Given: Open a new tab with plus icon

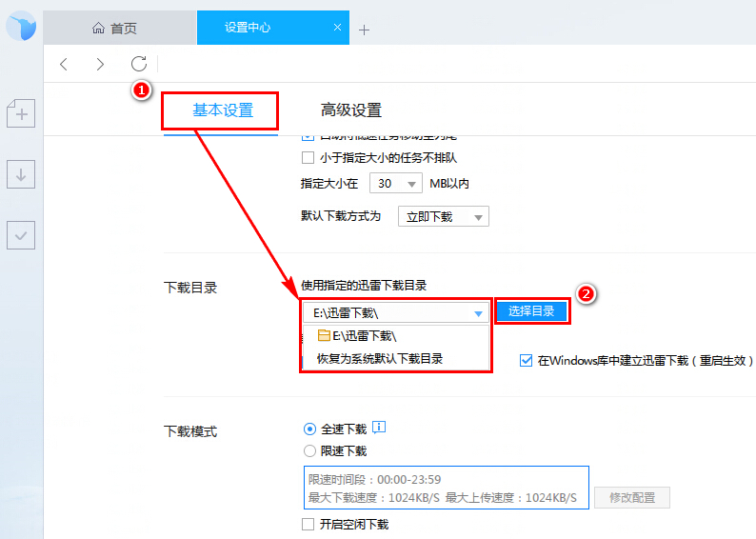Looking at the screenshot, I should [364, 30].
